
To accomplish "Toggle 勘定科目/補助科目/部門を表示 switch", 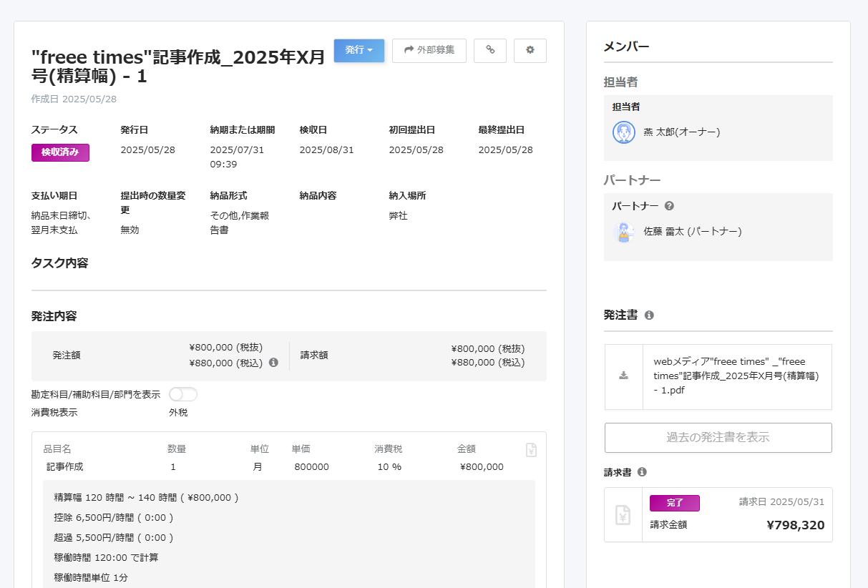I will (183, 394).
